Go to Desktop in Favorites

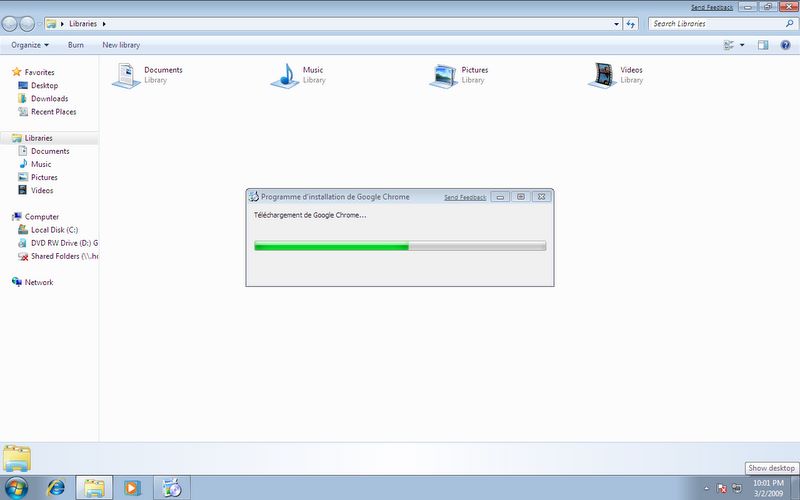point(44,85)
